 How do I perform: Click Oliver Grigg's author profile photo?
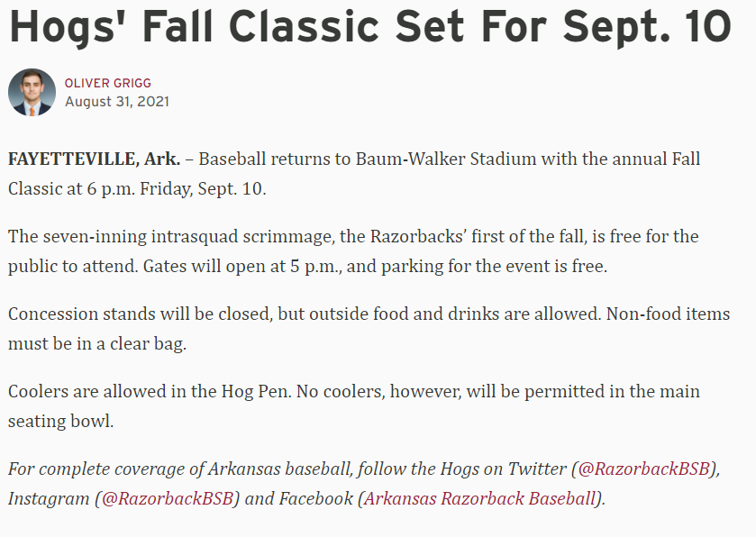pyautogui.click(x=32, y=92)
